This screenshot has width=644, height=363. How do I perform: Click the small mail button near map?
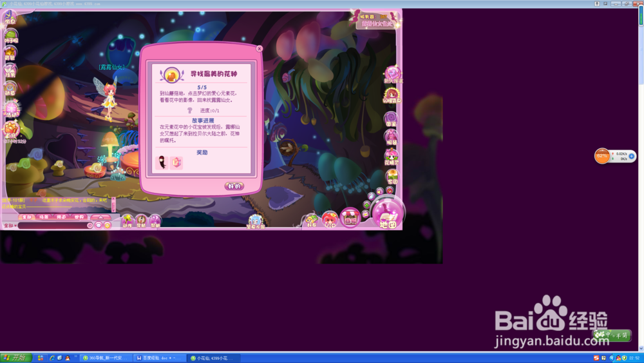[x=365, y=214]
